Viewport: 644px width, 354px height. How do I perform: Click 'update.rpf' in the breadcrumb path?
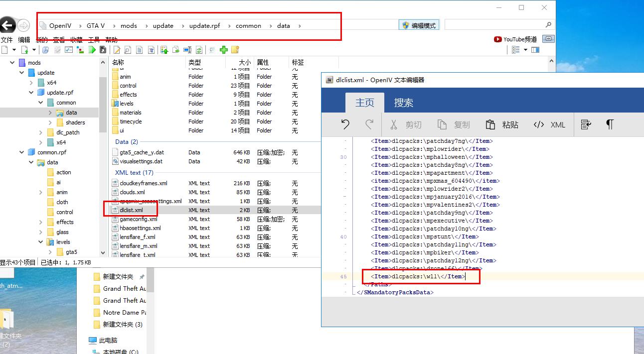(x=204, y=25)
